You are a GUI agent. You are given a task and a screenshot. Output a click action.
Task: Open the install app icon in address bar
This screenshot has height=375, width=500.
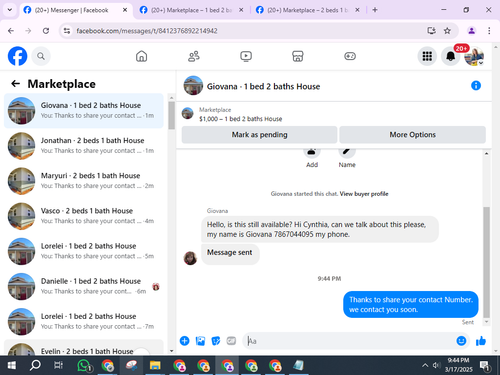431,31
